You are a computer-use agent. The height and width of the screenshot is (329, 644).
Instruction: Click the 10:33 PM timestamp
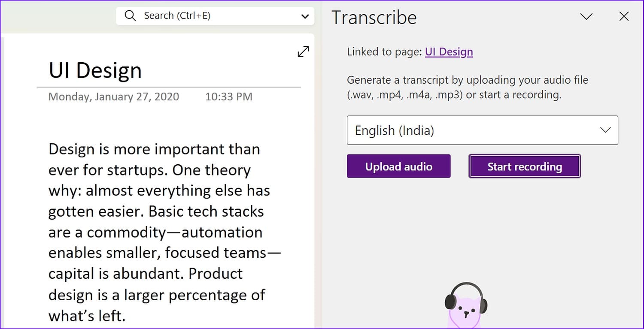[229, 97]
